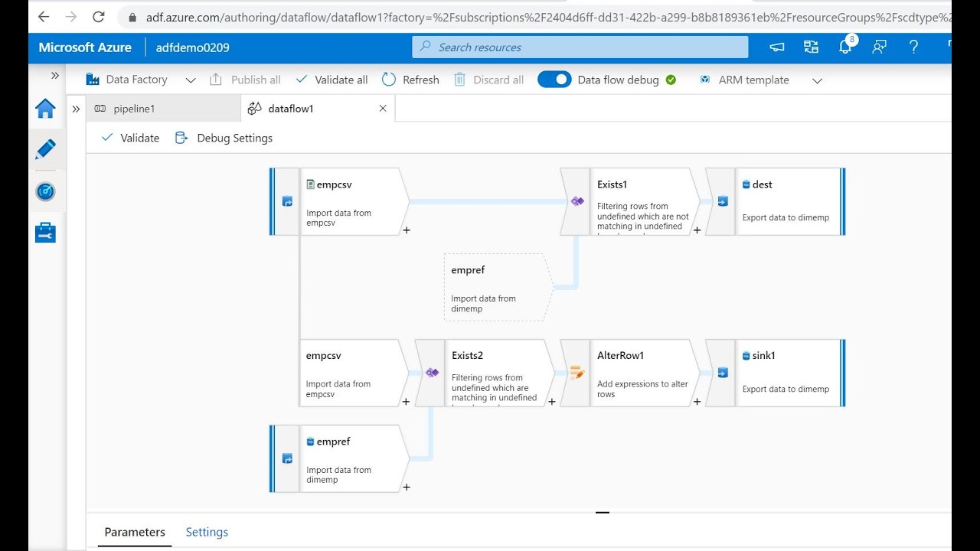This screenshot has width=980, height=551.
Task: Click the AlterRow1 pencil icon
Action: [x=577, y=373]
